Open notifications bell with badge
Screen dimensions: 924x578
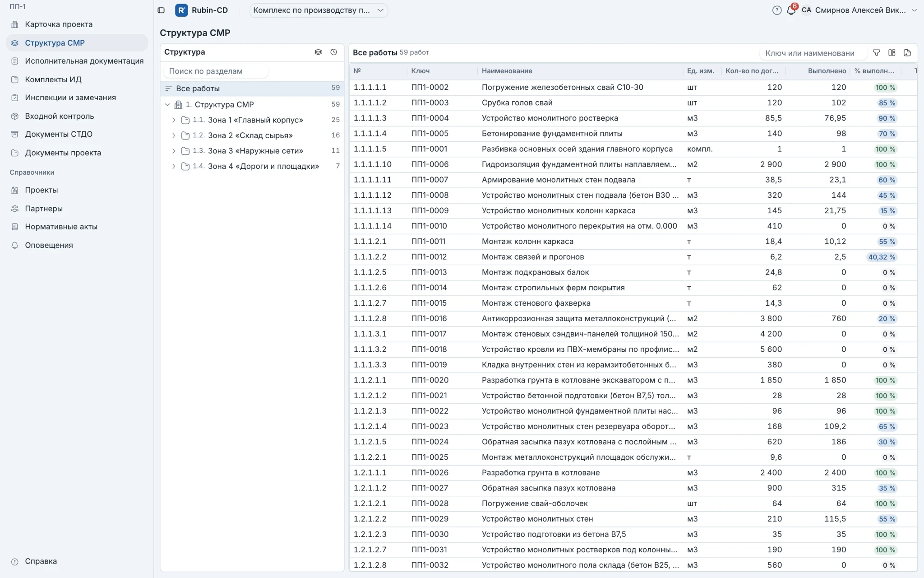tap(791, 10)
